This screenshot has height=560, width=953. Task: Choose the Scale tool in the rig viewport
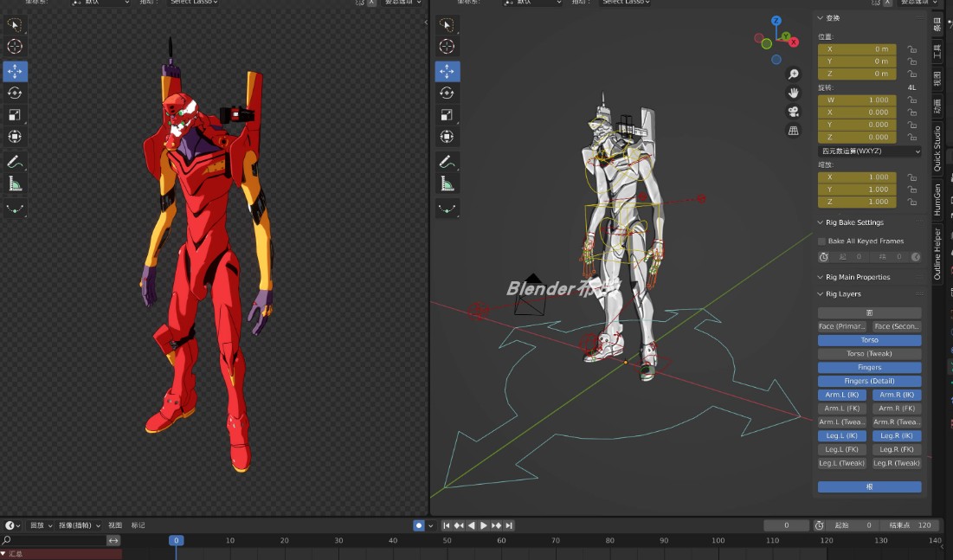[448, 114]
